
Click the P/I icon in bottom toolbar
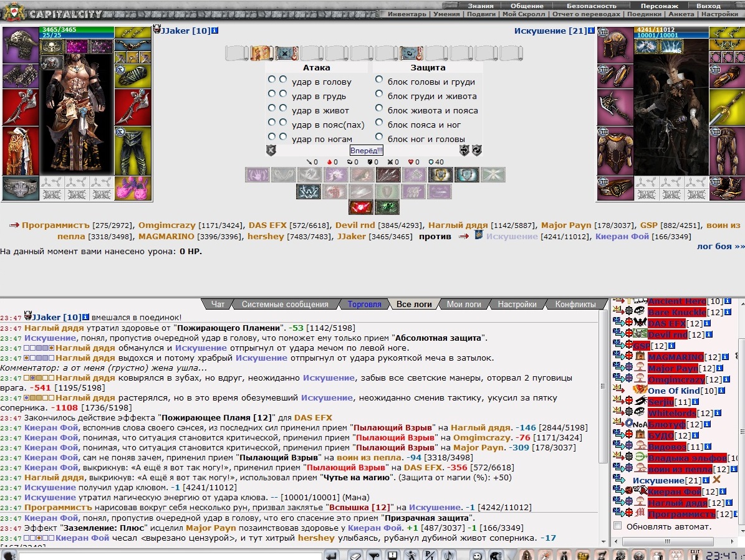tap(430, 555)
